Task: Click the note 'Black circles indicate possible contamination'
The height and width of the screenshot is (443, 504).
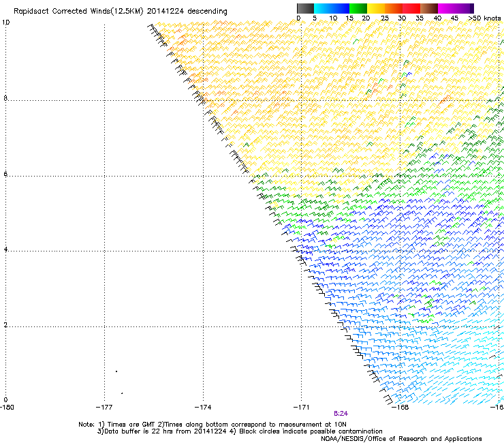Action: [x=311, y=431]
